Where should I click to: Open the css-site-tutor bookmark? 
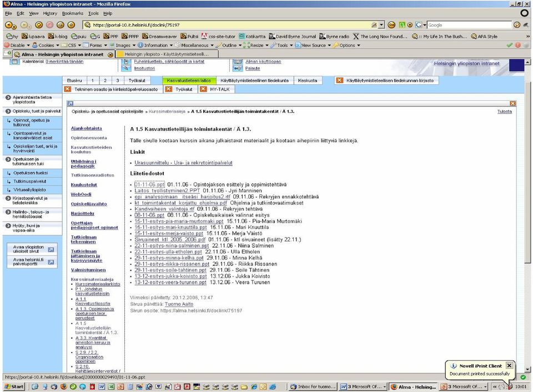point(218,37)
